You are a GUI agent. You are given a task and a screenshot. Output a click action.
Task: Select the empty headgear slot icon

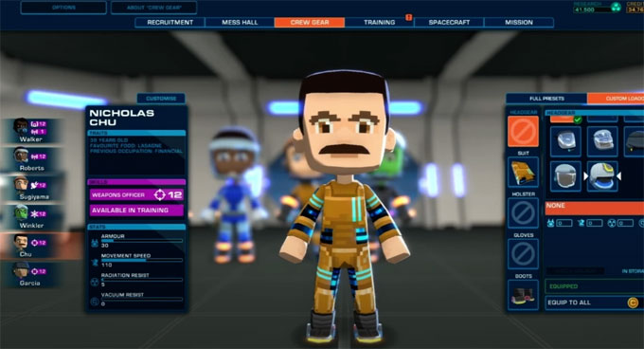click(x=523, y=131)
